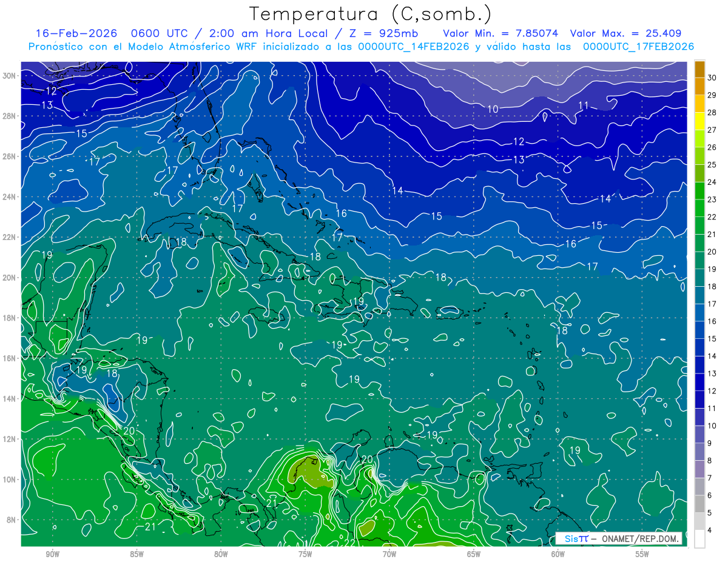Pick the dark blue swatch between 12 and 13

699,383
